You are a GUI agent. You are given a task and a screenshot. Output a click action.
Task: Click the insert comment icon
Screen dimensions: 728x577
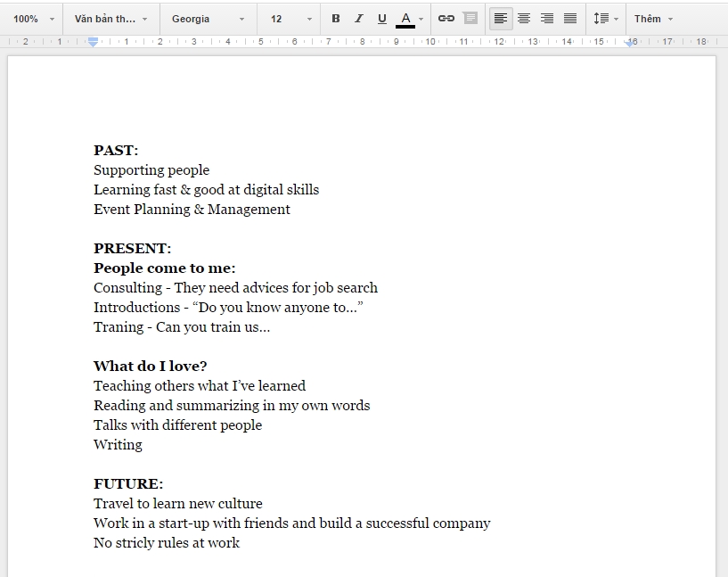click(470, 19)
